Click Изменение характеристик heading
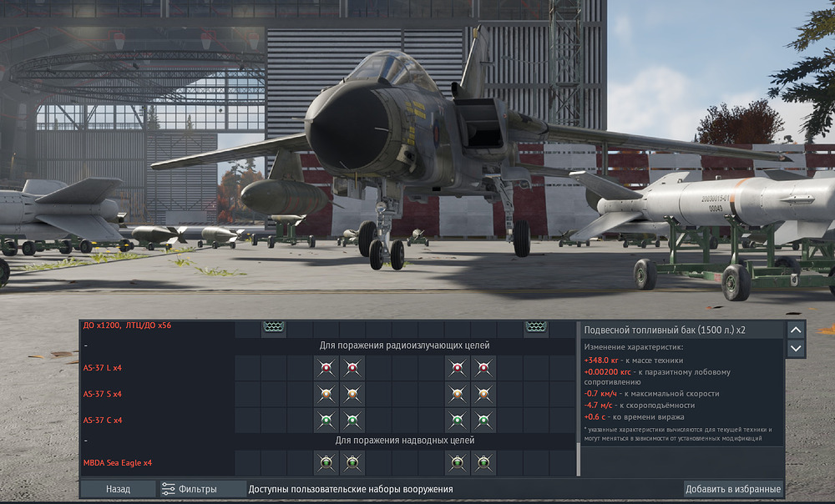The width and height of the screenshot is (835, 504). (634, 347)
